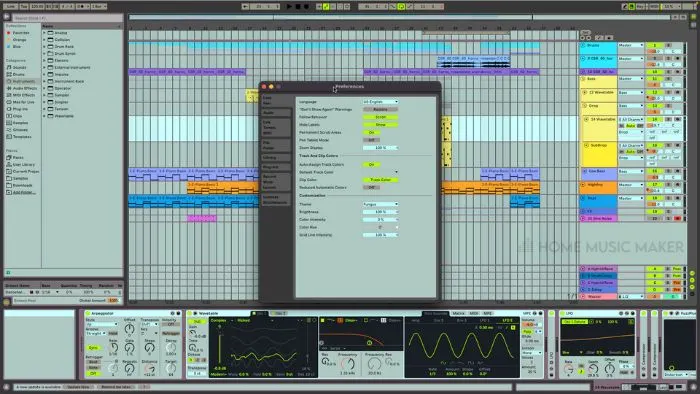Click the transport Stop button
Screen dimensions: 700x394
[x=298, y=7]
